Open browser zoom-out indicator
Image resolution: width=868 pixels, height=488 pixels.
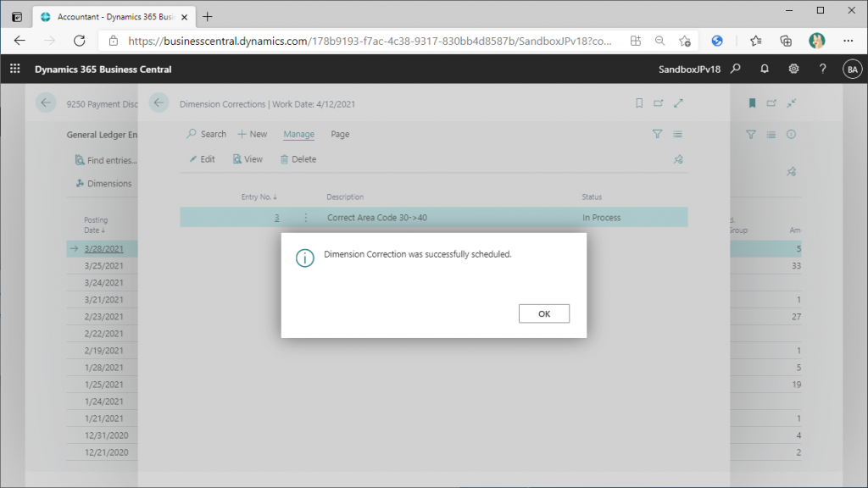pos(659,41)
